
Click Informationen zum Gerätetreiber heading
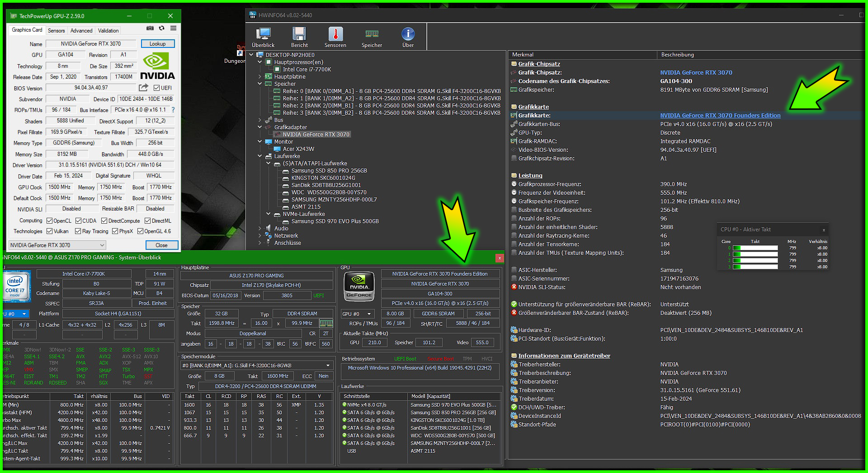tap(564, 356)
